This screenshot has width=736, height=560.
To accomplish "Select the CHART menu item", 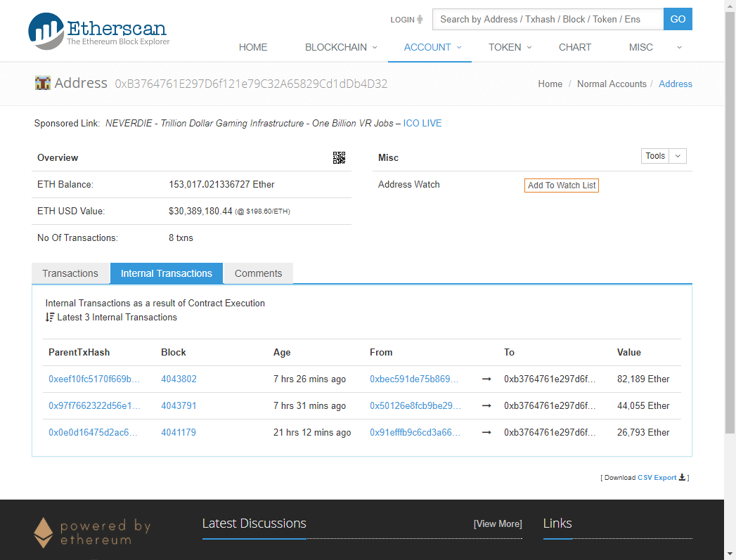I will click(x=575, y=47).
